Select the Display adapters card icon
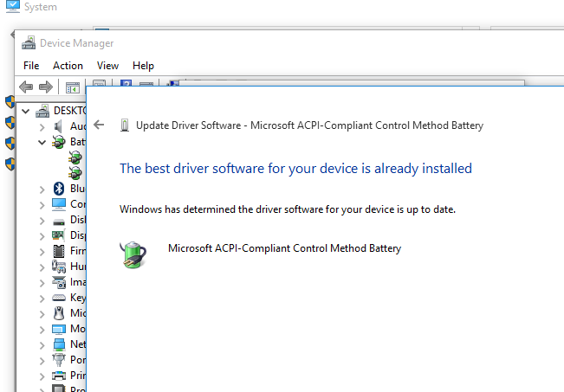The image size is (564, 392). [59, 235]
